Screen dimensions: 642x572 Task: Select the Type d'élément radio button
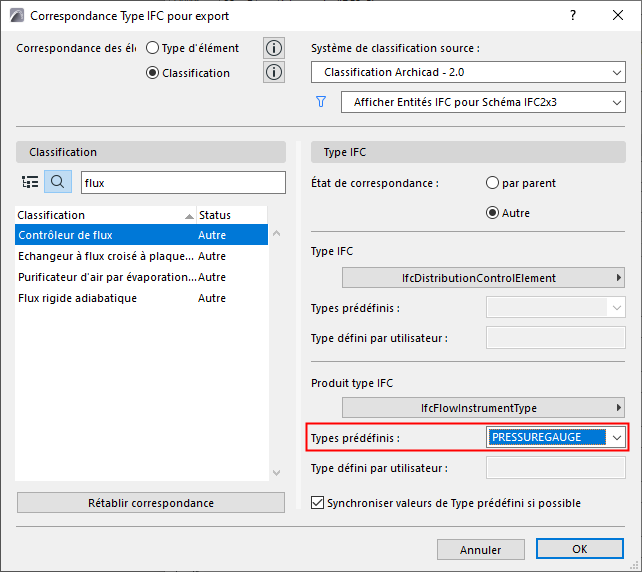[x=153, y=48]
